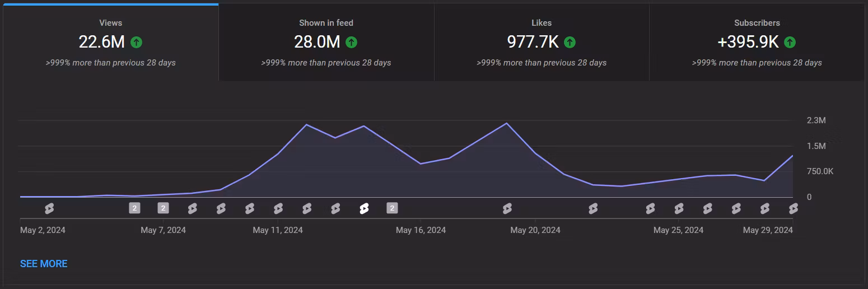Image resolution: width=868 pixels, height=289 pixels.
Task: Select the Likes metric tab
Action: click(541, 43)
